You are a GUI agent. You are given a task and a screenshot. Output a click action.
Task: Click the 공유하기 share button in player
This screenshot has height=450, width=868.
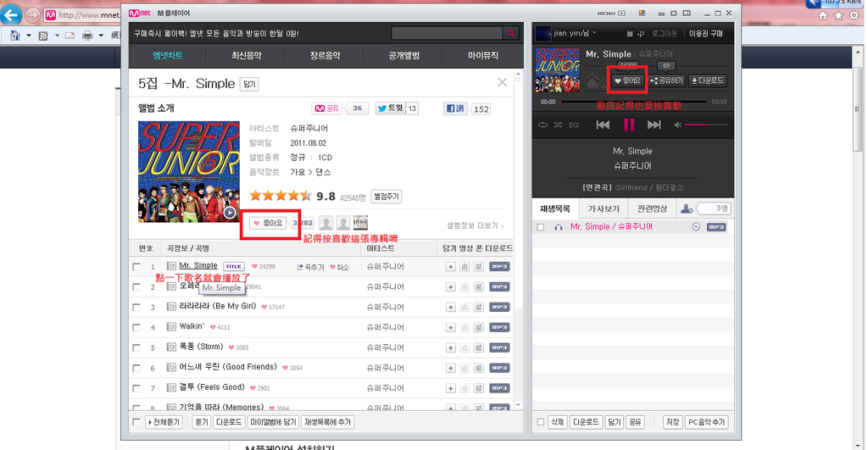click(667, 81)
